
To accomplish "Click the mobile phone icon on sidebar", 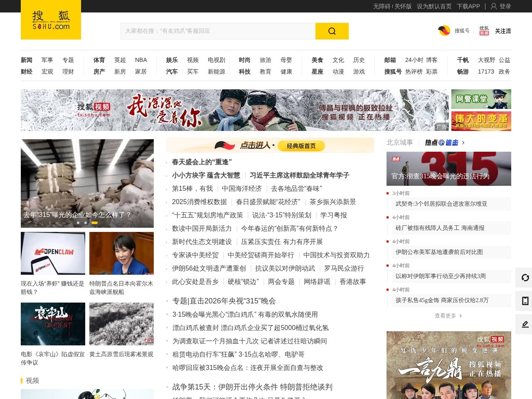I will click(525, 301).
